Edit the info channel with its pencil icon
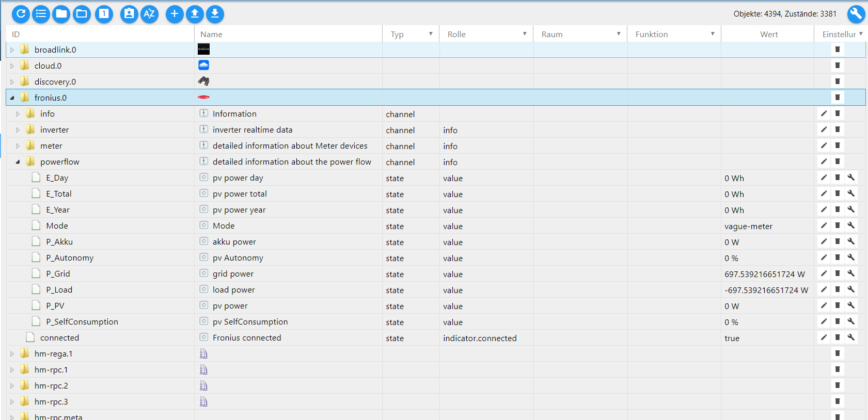Screen dimensions: 868x420 tap(824, 114)
